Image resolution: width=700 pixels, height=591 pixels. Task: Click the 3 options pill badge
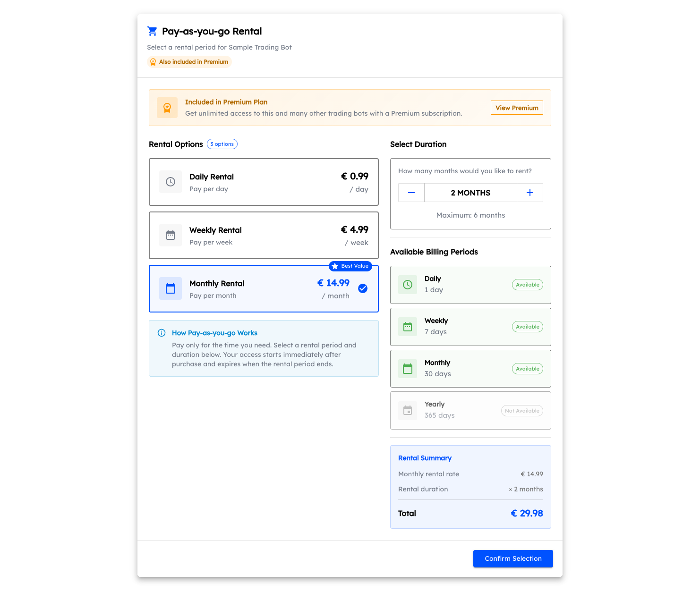click(222, 144)
